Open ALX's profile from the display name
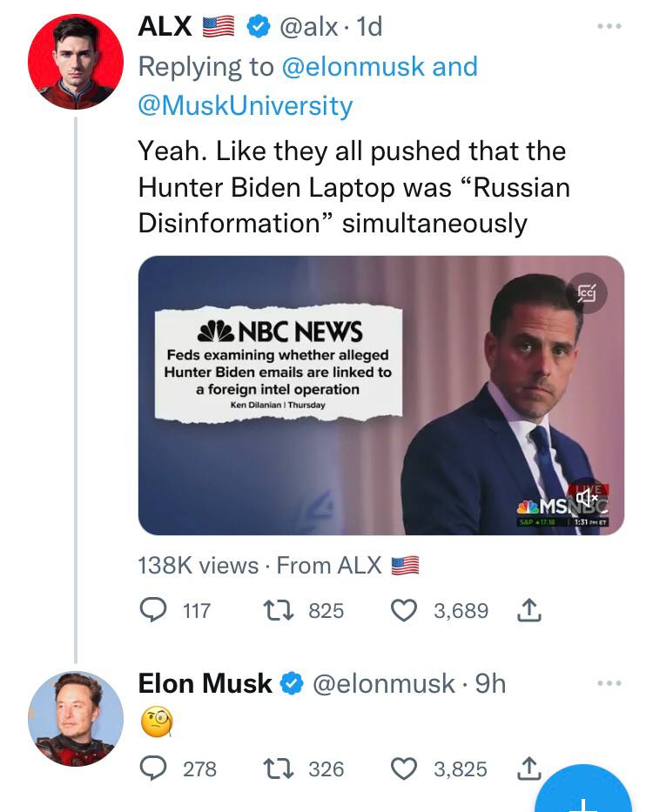Viewport: 653px width, 812px height. pyautogui.click(x=165, y=26)
